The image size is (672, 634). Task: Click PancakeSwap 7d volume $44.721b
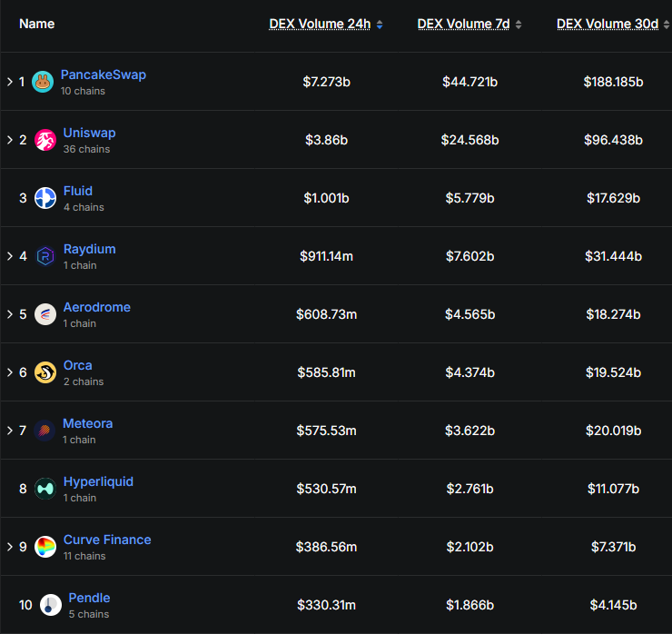[470, 82]
